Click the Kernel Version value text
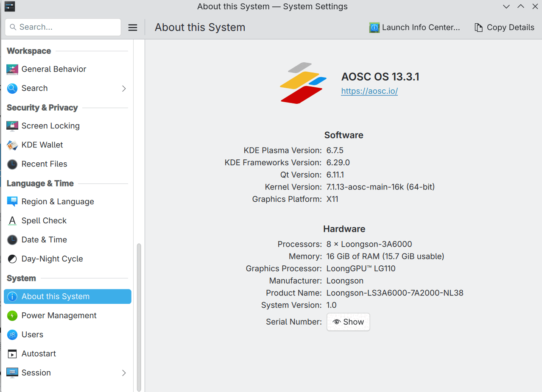The image size is (542, 392). pos(380,187)
